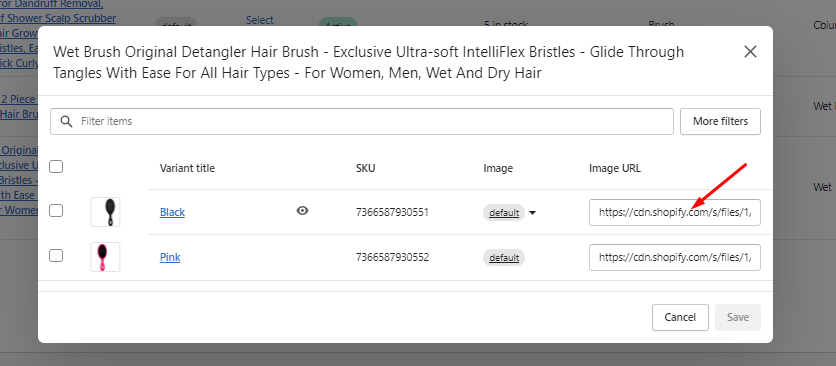
Task: Click the disabled Save button
Action: (738, 317)
